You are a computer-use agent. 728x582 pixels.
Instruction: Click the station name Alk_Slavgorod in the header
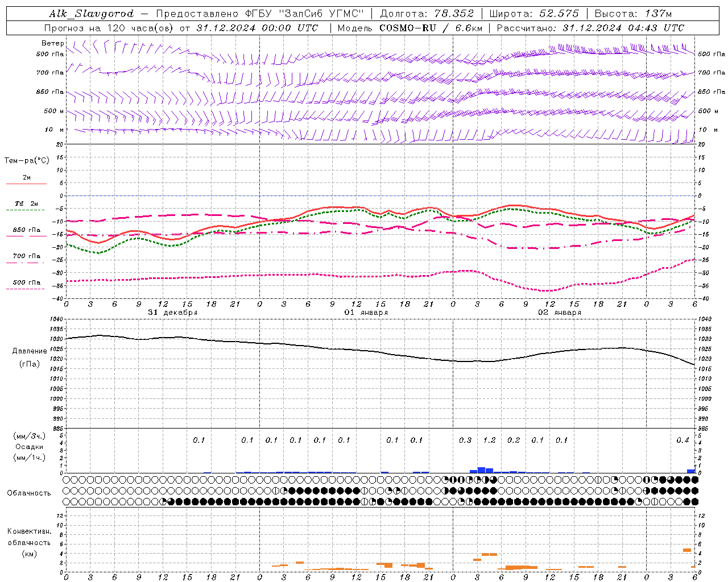pyautogui.click(x=92, y=14)
